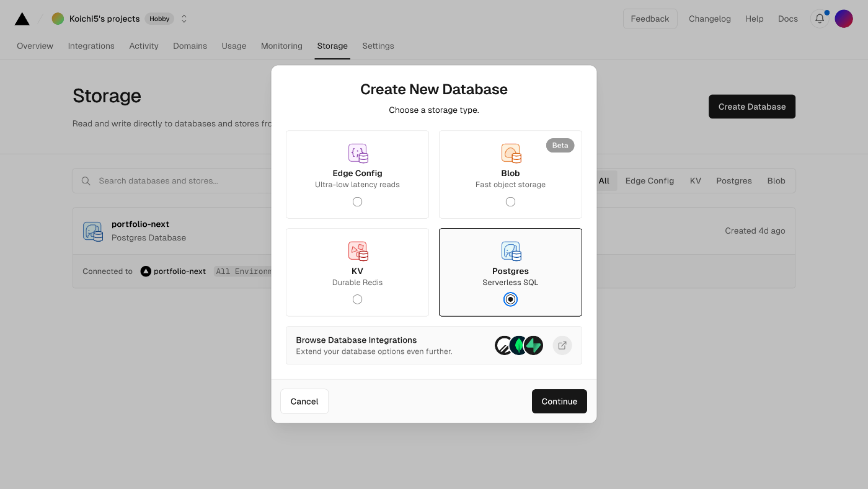Click the Supabase lightning integration icon
The height and width of the screenshot is (489, 868).
534,345
